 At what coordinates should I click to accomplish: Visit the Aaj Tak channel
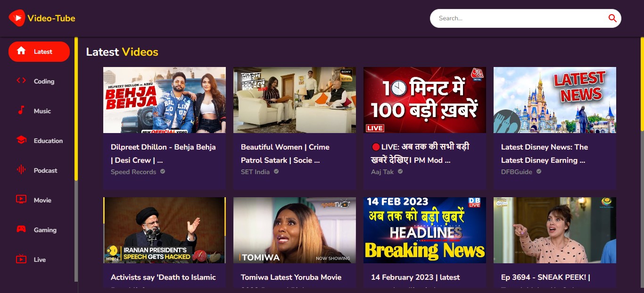pos(382,172)
